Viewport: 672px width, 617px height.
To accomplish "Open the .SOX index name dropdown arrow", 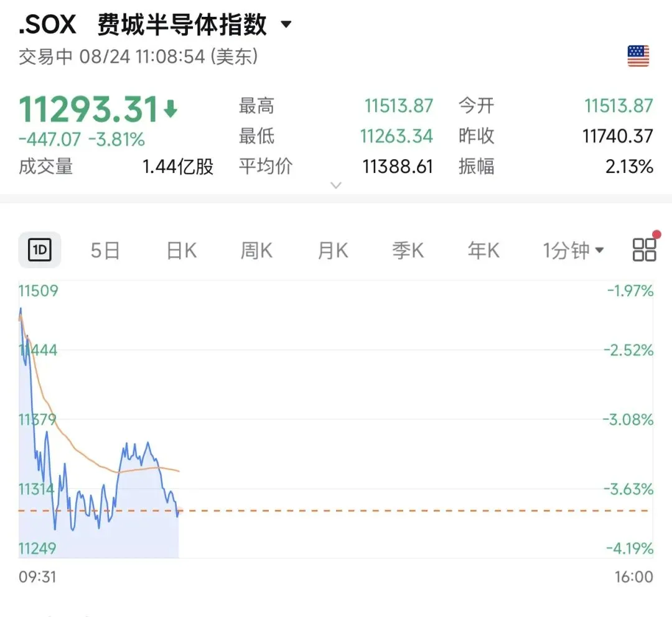I will point(286,24).
